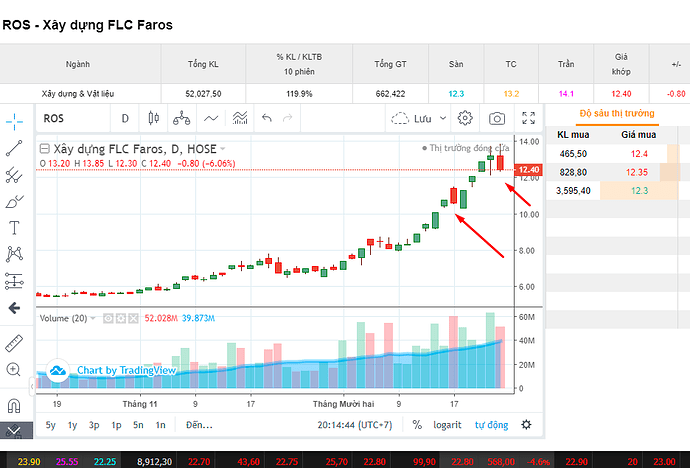This screenshot has height=468, width=690.
Task: Expand the Lưu save dropdown arrow
Action: pos(443,118)
